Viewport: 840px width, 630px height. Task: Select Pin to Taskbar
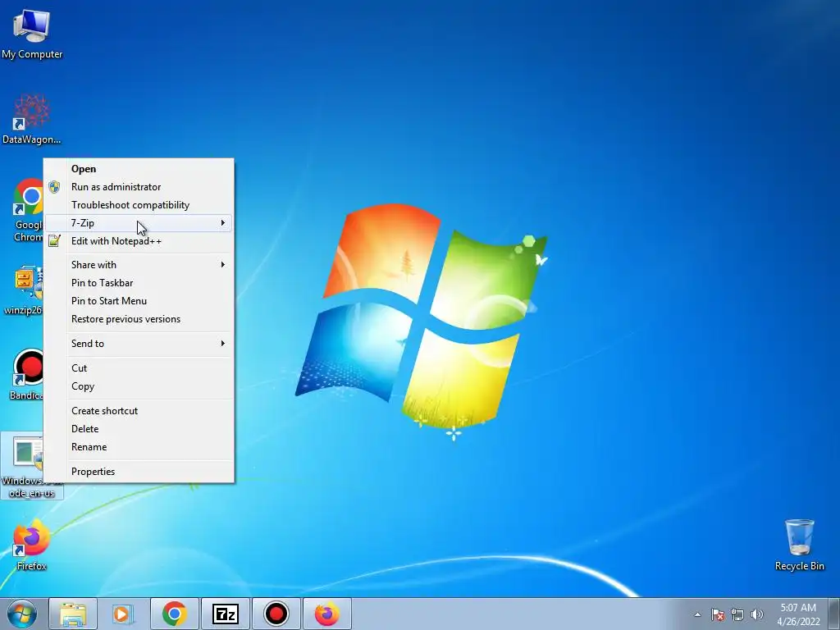(x=138, y=283)
